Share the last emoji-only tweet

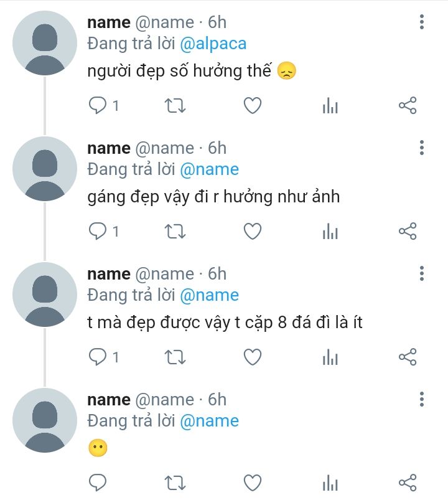(x=407, y=482)
